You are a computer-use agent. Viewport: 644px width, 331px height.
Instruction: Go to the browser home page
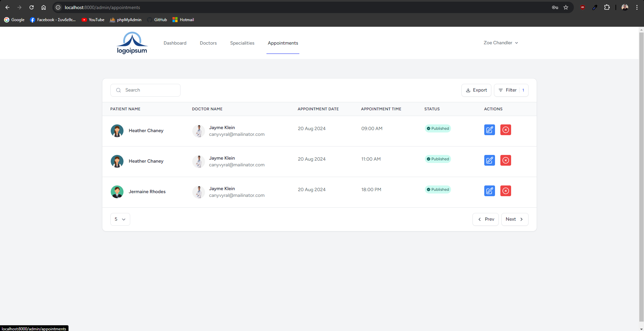tap(44, 7)
